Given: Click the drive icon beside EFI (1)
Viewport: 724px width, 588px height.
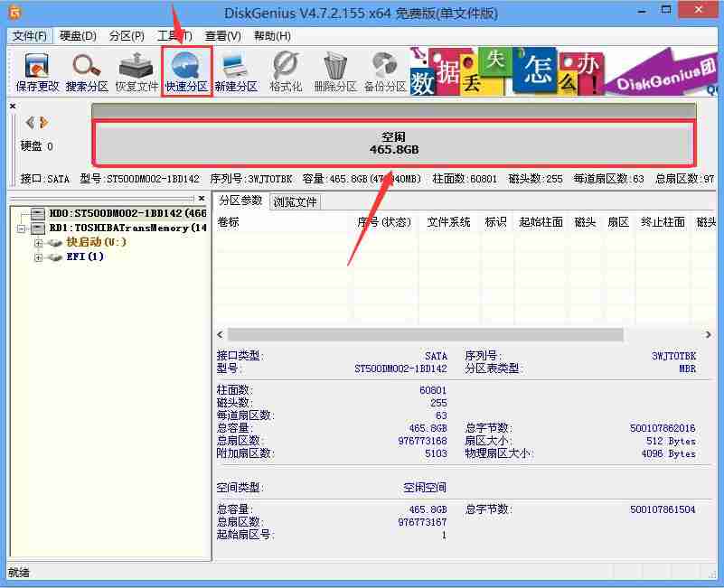Looking at the screenshot, I should [x=55, y=257].
